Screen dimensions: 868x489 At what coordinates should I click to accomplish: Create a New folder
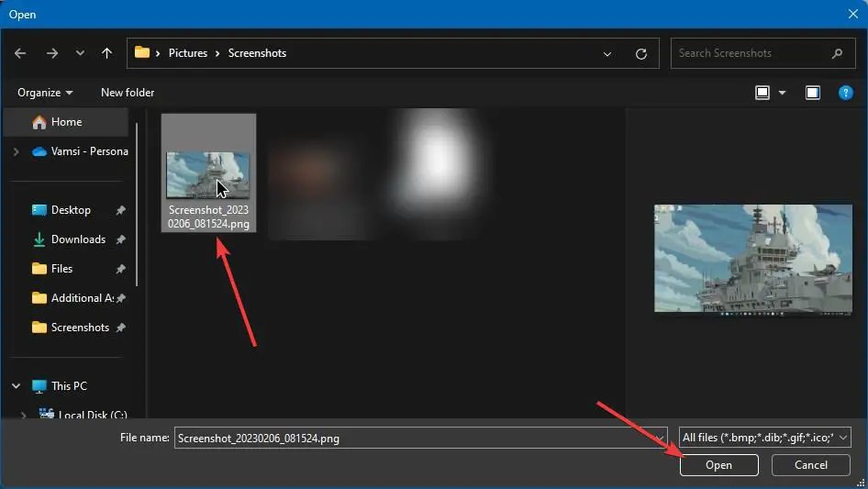(128, 93)
